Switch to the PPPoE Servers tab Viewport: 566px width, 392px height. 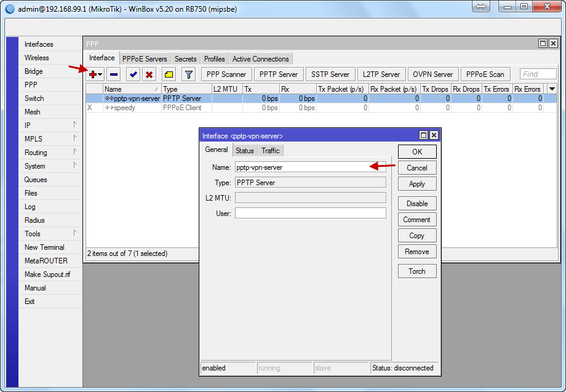(145, 59)
